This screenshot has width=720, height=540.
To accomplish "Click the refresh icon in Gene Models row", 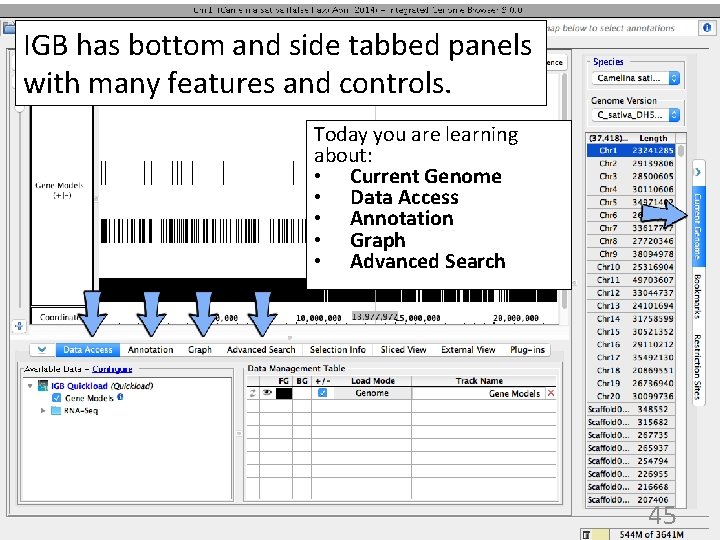I will (x=253, y=393).
